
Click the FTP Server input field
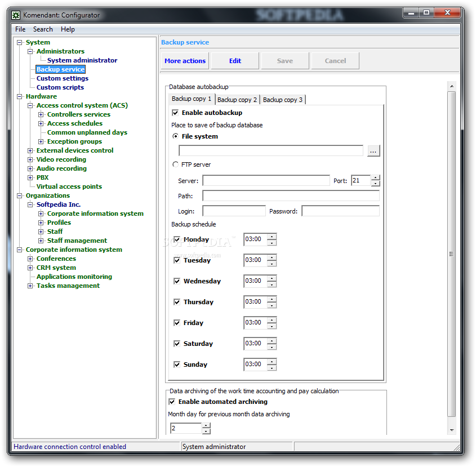pos(266,180)
